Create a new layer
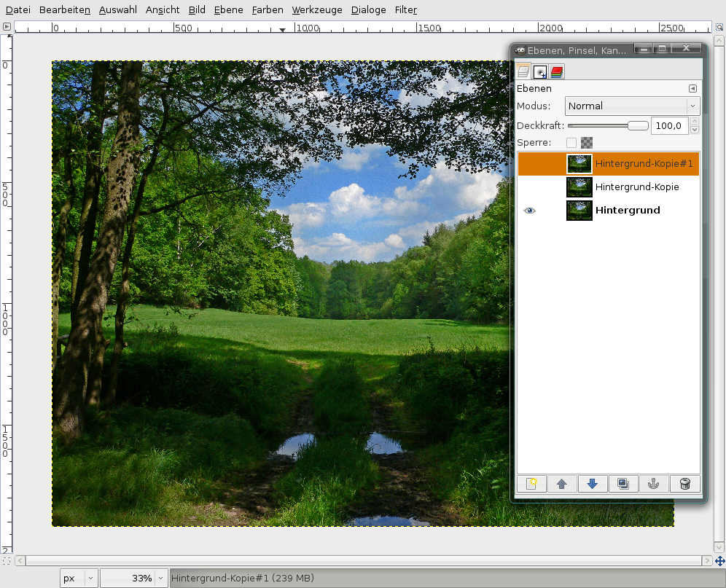Image resolution: width=726 pixels, height=588 pixels. pos(531,484)
